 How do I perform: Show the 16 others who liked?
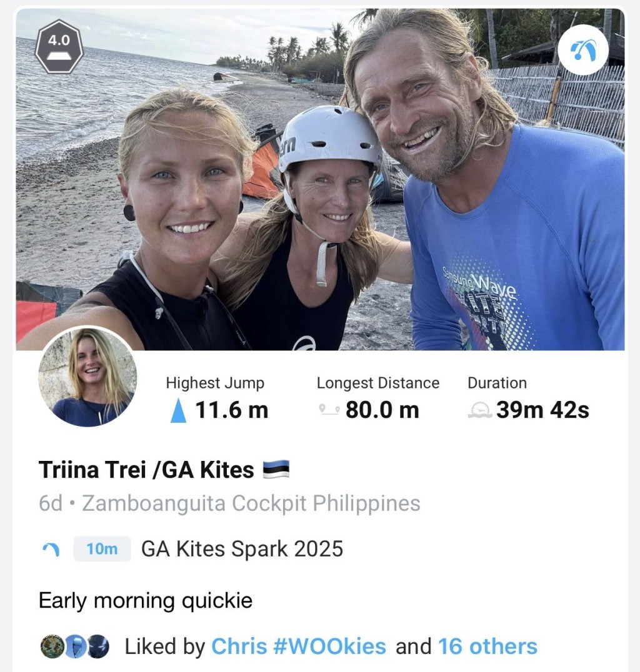click(487, 646)
